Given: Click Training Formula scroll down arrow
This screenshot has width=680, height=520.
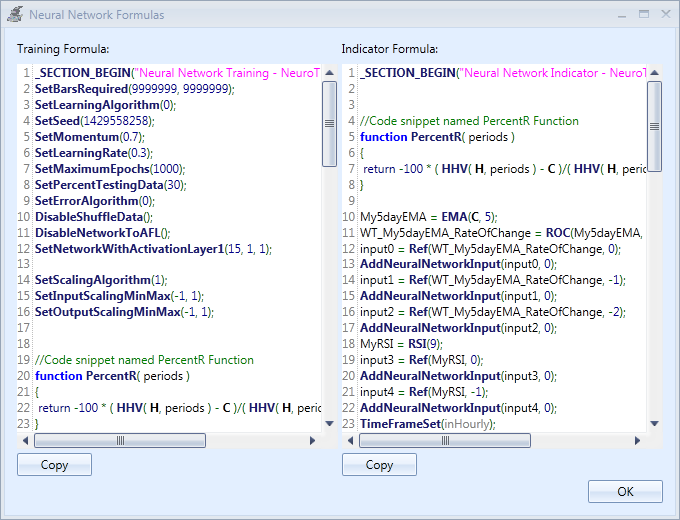Looking at the screenshot, I should pyautogui.click(x=330, y=423).
